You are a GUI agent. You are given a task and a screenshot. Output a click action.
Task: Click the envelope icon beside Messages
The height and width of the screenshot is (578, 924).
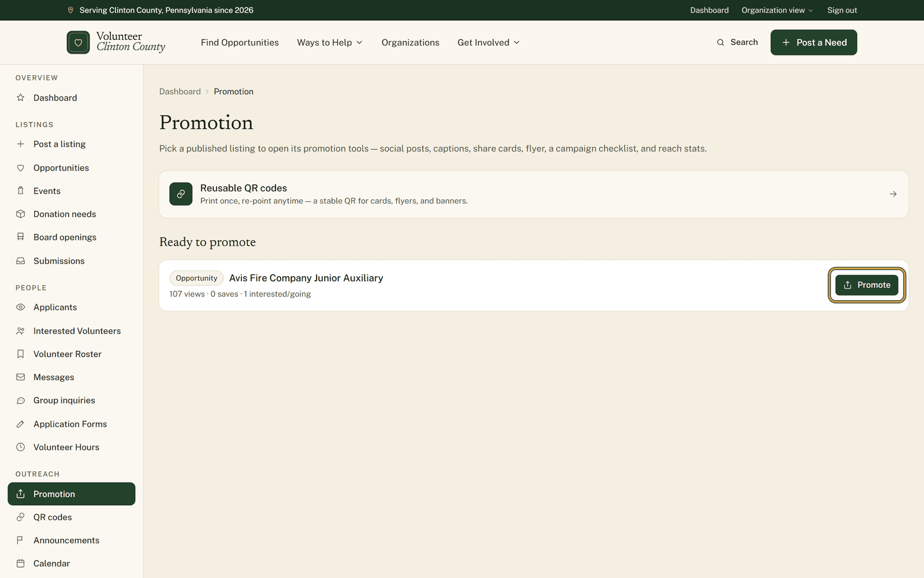tap(21, 377)
